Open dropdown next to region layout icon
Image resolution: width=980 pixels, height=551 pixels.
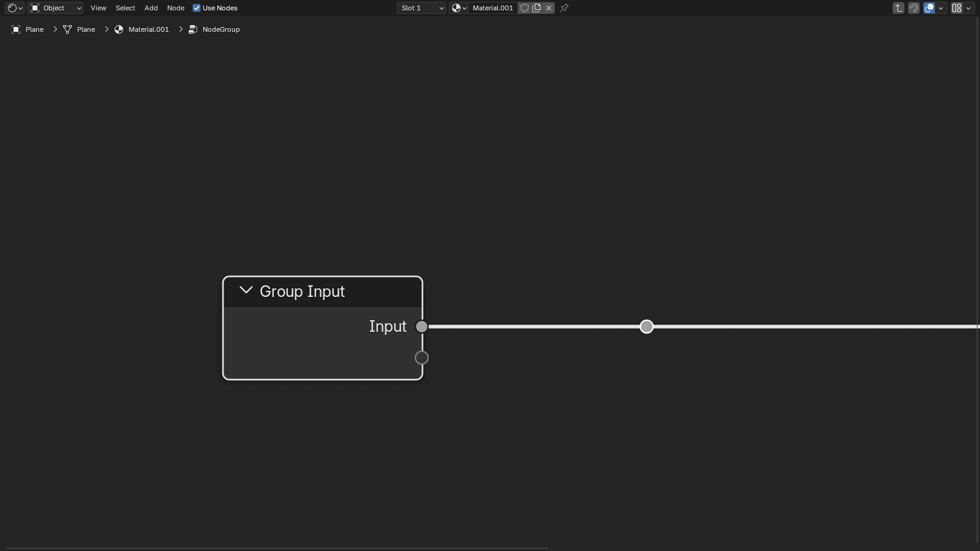pos(968,8)
